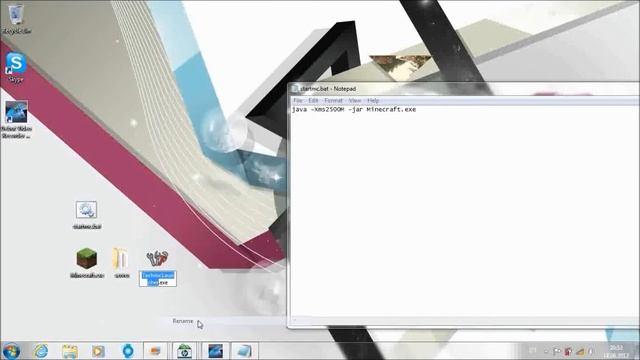
Task: Select the yellow folder on desktop
Action: (x=121, y=262)
